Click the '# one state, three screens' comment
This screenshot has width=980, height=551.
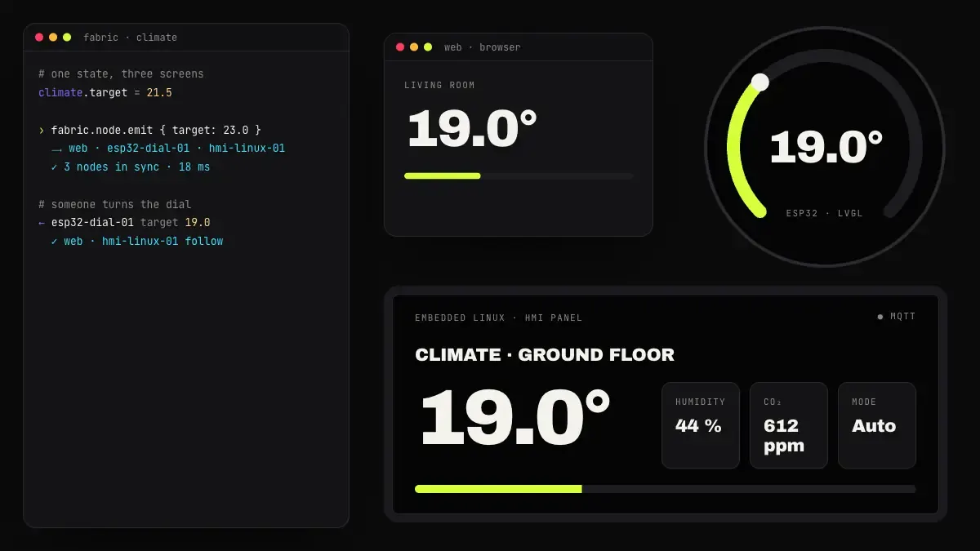click(x=121, y=74)
